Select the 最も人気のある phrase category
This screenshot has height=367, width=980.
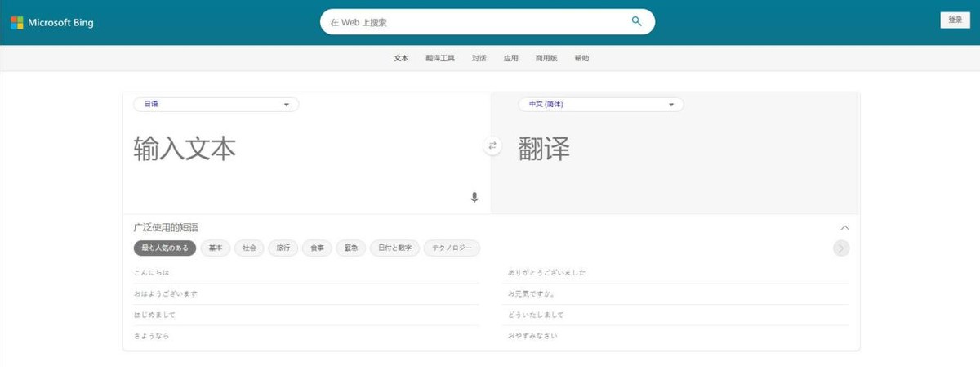coord(165,248)
